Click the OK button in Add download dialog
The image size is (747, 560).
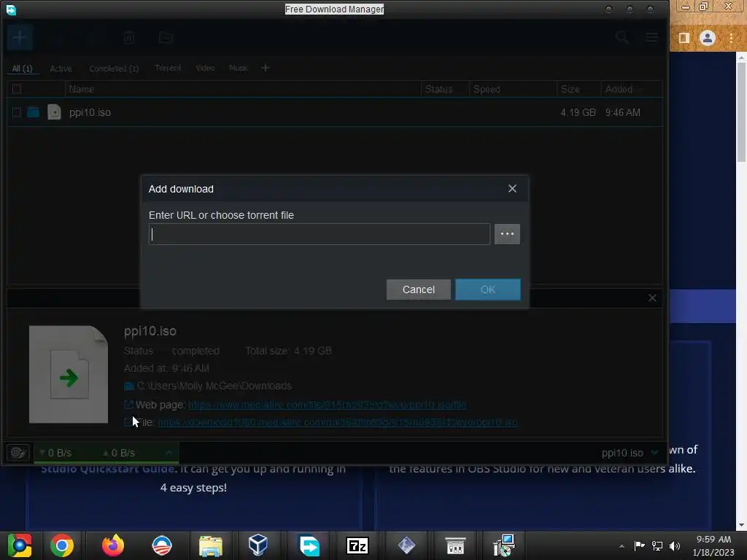tap(487, 289)
